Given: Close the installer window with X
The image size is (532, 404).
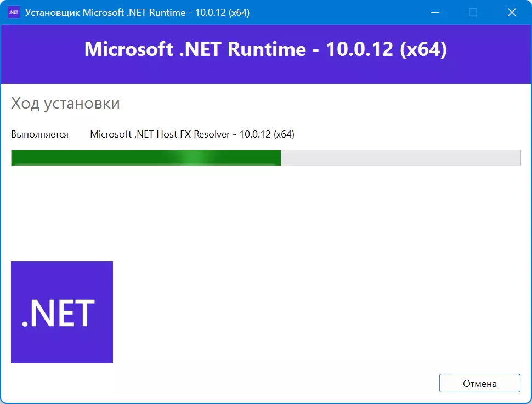Looking at the screenshot, I should click(512, 13).
